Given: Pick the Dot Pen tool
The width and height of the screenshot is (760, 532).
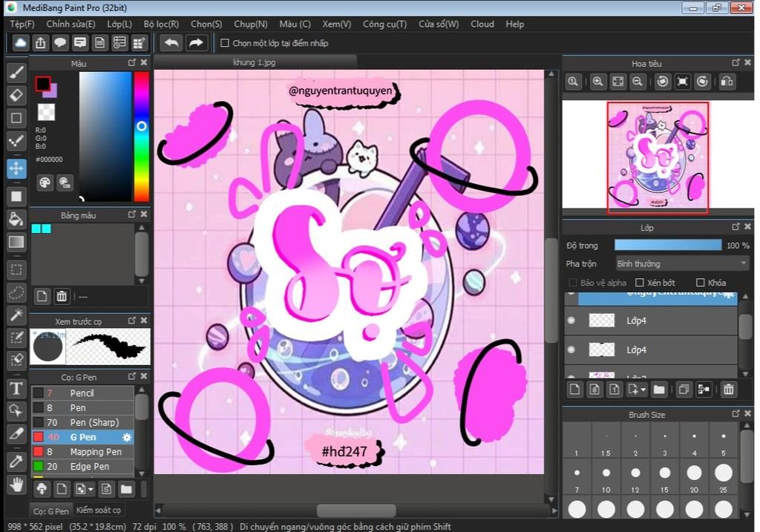Looking at the screenshot, I should click(x=16, y=142).
